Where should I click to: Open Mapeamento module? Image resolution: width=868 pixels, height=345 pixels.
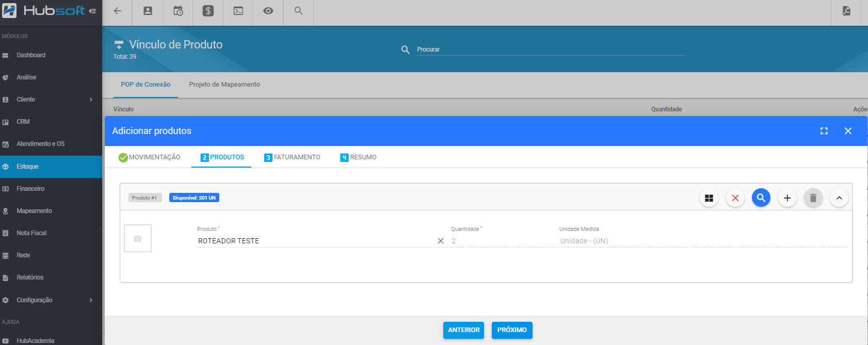(51, 211)
